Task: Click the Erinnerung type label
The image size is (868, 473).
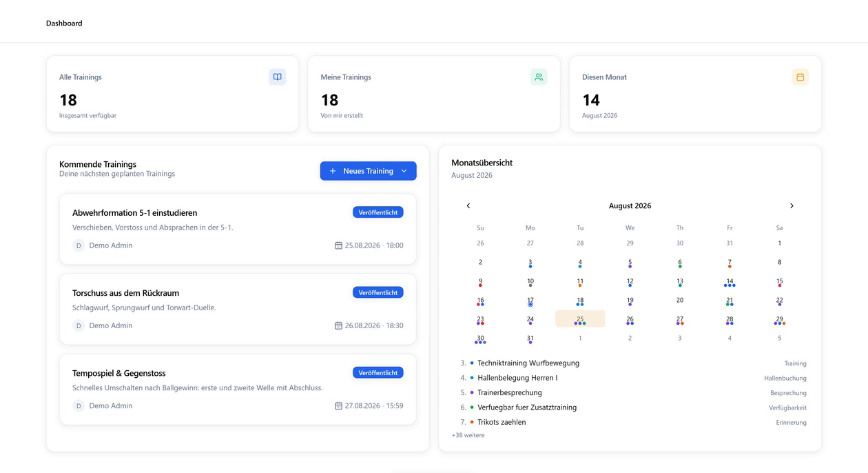Action: click(x=792, y=423)
